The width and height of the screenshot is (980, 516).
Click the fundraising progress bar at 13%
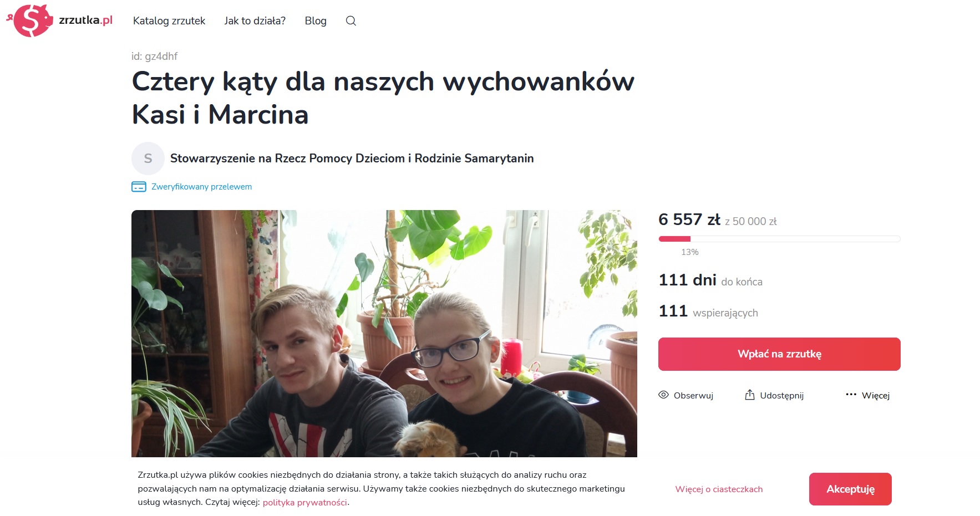pos(779,239)
